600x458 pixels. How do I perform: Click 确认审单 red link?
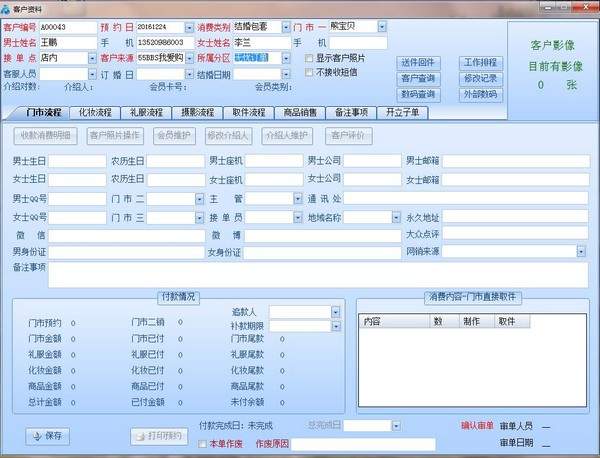pyautogui.click(x=478, y=426)
